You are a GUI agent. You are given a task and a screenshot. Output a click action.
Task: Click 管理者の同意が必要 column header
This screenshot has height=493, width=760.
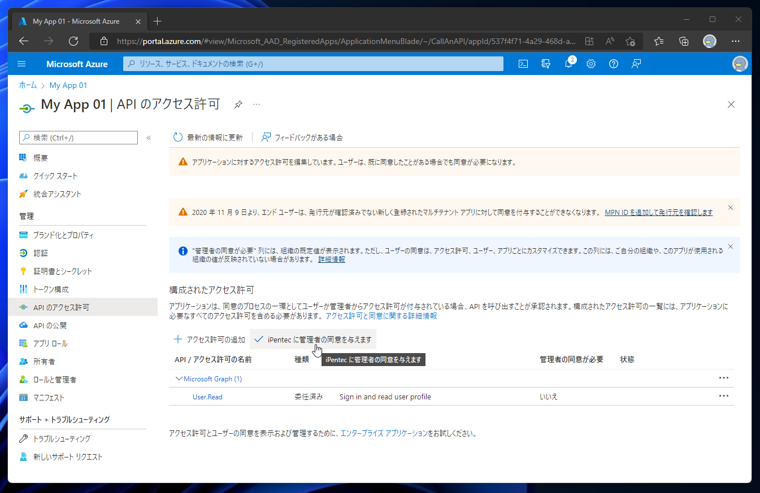pyautogui.click(x=571, y=359)
